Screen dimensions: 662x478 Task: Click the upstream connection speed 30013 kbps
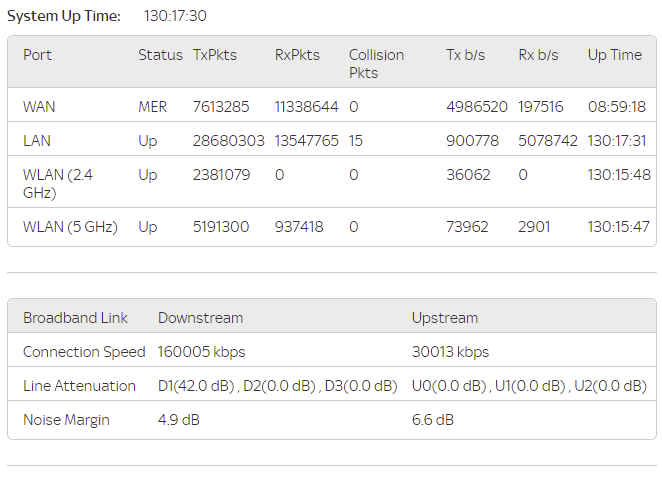[450, 352]
